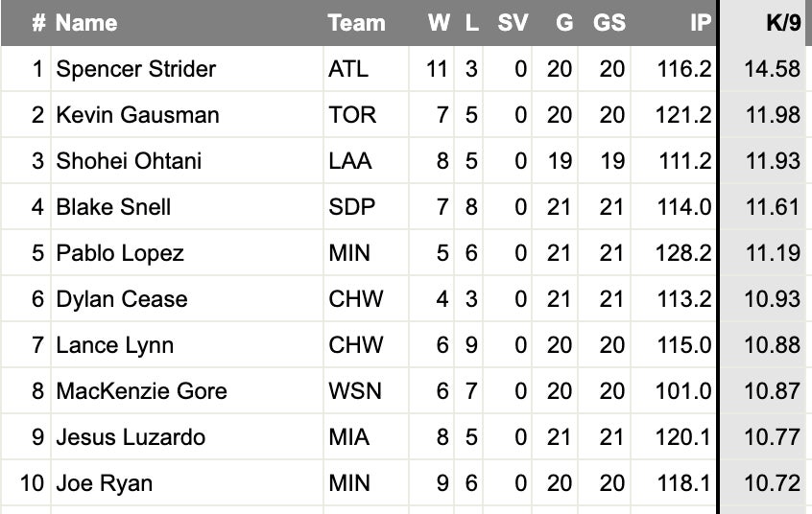This screenshot has height=514, width=812.
Task: Select Spencer Strider's 14.58 K/9 cell
Action: coord(772,69)
